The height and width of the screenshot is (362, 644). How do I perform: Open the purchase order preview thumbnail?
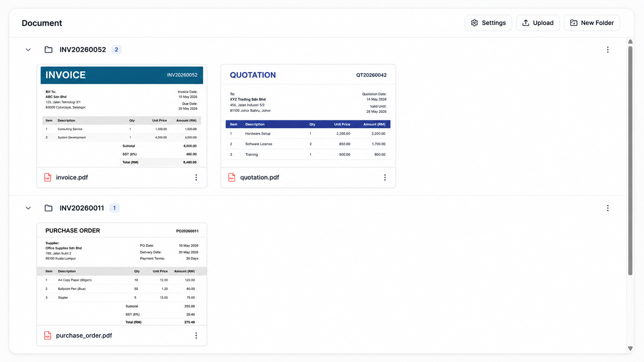click(122, 274)
